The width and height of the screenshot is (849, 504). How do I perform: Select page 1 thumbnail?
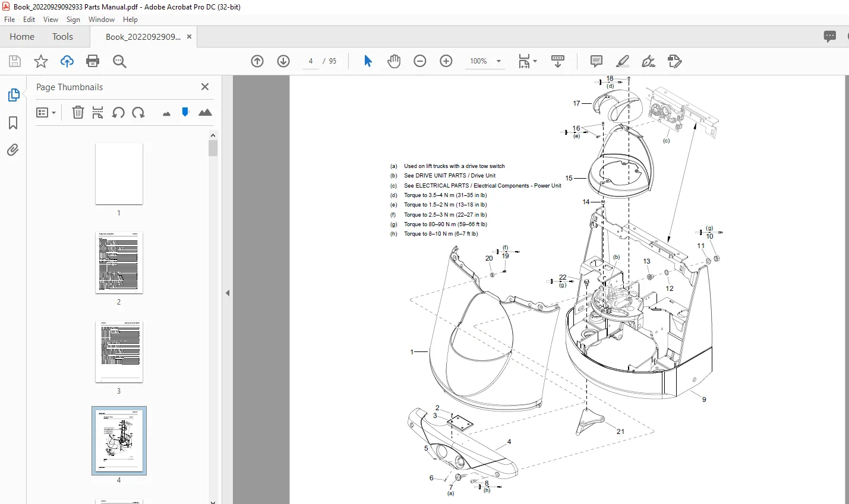pos(119,173)
